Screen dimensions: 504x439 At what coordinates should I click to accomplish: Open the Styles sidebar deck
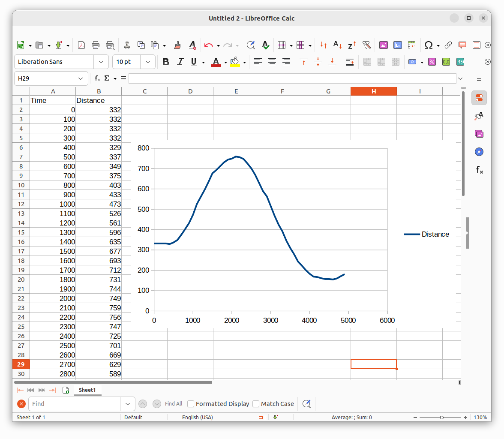click(x=479, y=116)
